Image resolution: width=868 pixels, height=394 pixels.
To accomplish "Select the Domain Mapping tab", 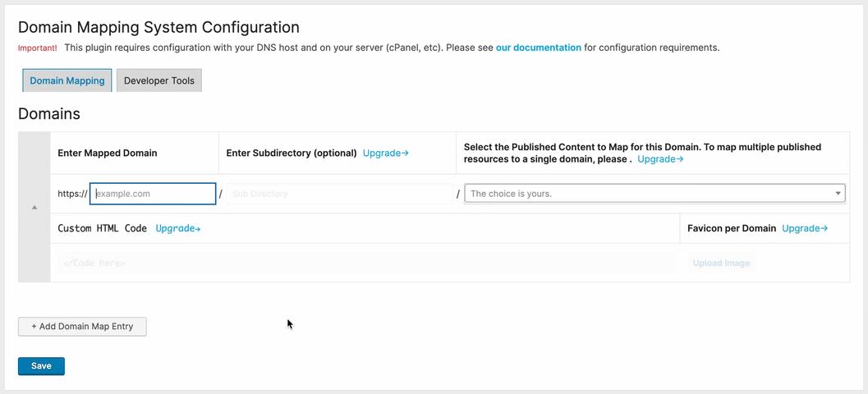I will pos(67,80).
